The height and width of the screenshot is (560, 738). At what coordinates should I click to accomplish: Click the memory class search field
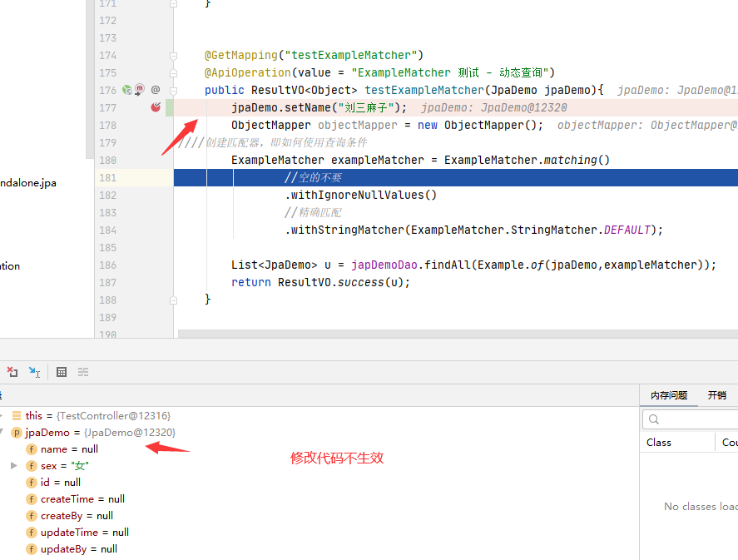690,419
